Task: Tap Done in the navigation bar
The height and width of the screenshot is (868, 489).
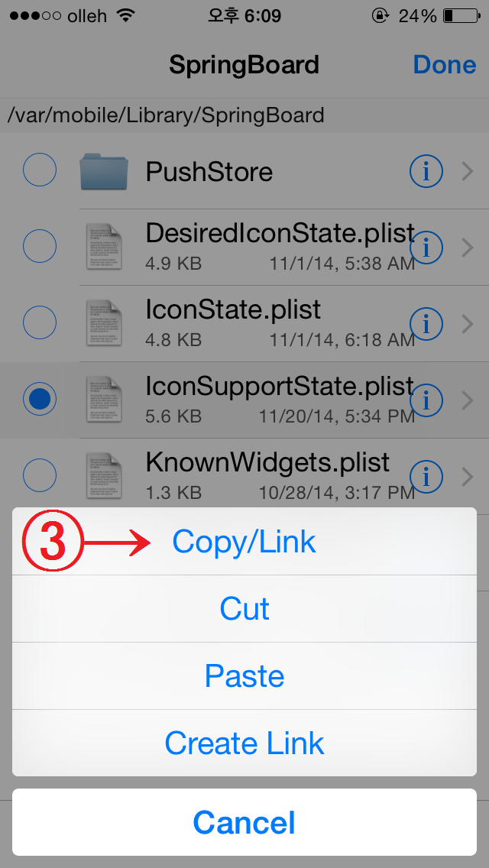Action: click(445, 65)
